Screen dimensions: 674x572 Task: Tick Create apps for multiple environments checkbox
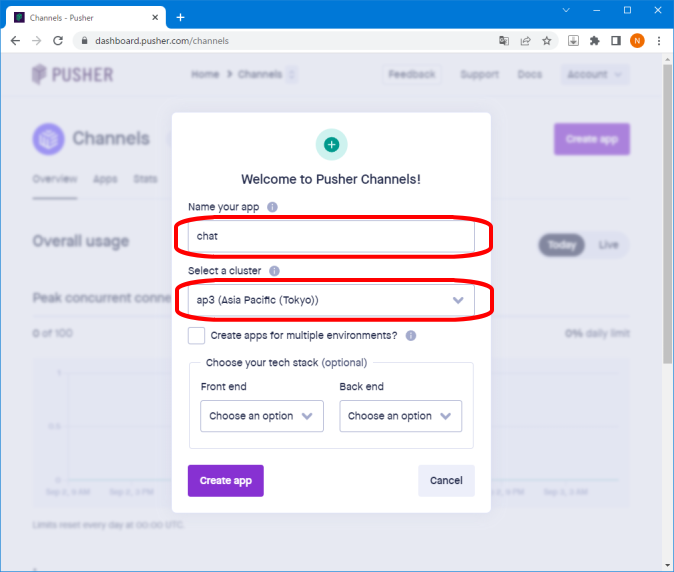(x=196, y=336)
